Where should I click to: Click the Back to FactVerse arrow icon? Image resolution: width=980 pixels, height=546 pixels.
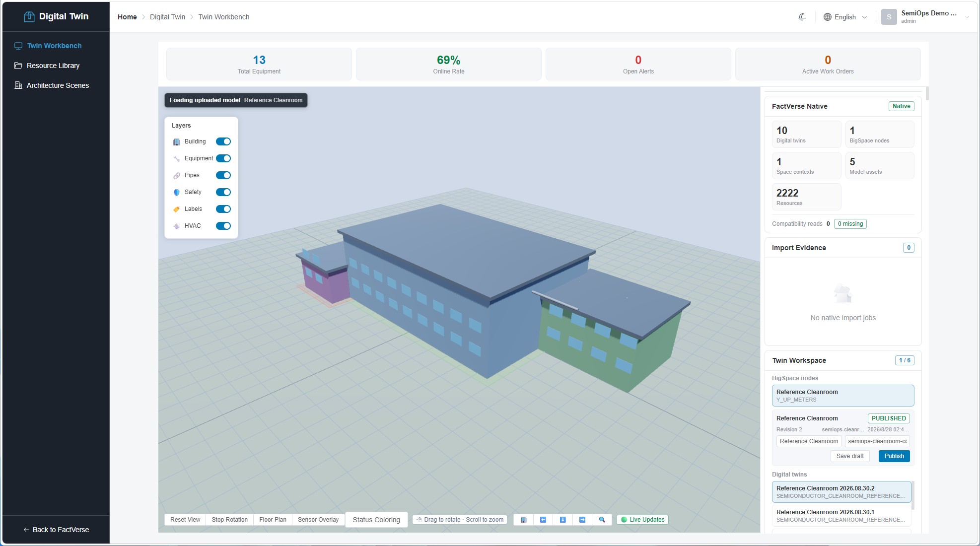pos(26,530)
